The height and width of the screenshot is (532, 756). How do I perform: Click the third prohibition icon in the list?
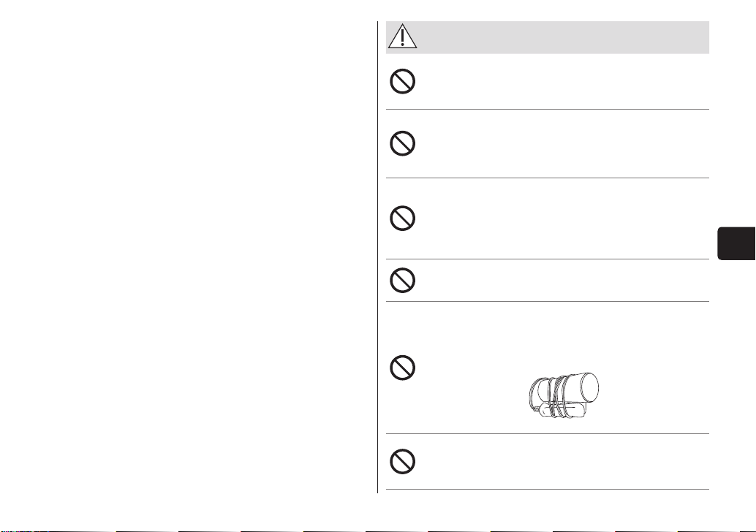[403, 218]
